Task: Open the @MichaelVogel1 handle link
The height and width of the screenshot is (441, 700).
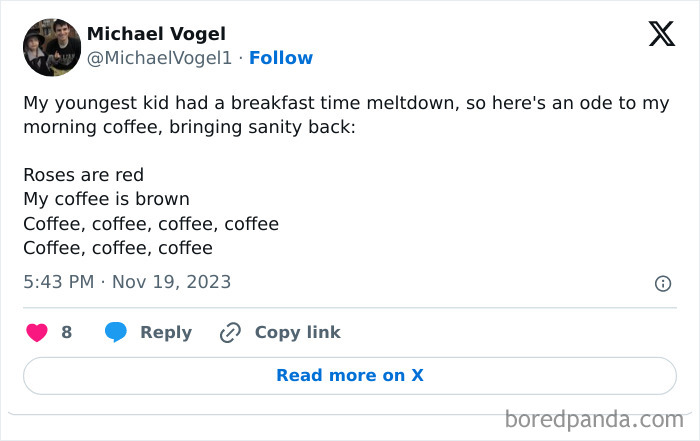Action: 160,58
